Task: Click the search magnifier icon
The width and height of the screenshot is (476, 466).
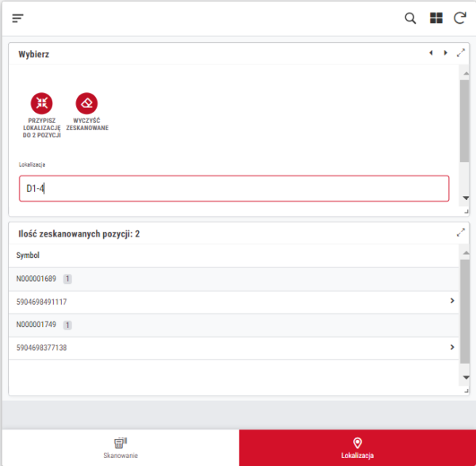Action: pos(410,18)
